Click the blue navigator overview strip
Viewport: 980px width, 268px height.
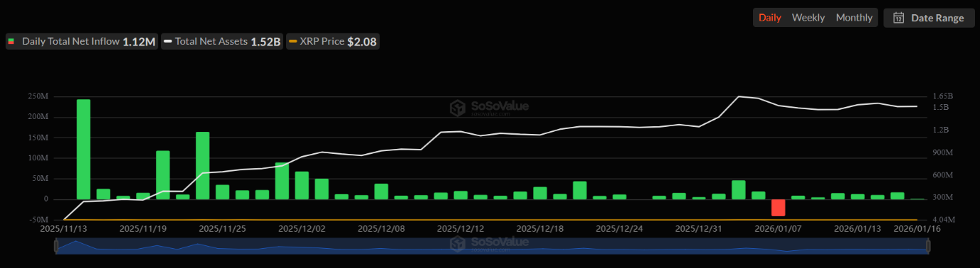click(492, 246)
